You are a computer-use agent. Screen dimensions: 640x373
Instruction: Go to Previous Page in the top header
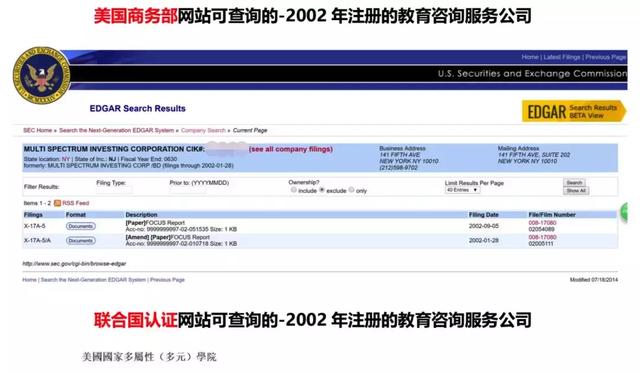pyautogui.click(x=606, y=57)
